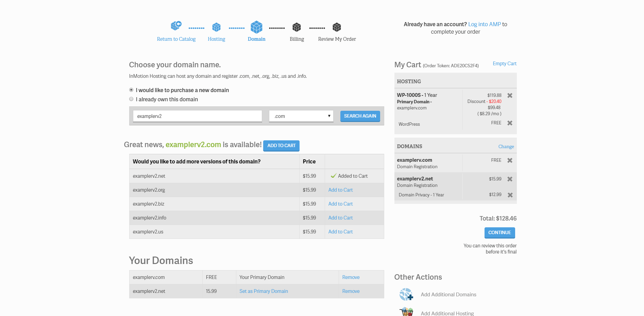Image resolution: width=644 pixels, height=316 pixels.
Task: Add examplerv2.com to cart with blue button
Action: pos(281,145)
